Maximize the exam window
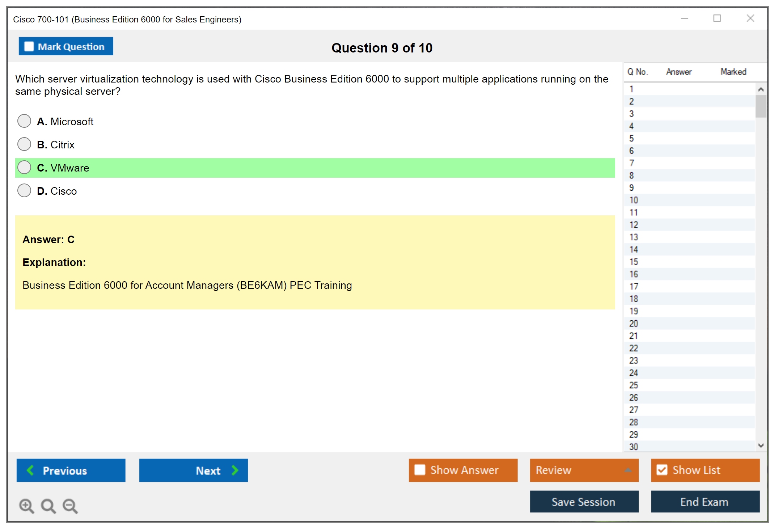The width and height of the screenshot is (778, 532). (x=717, y=18)
